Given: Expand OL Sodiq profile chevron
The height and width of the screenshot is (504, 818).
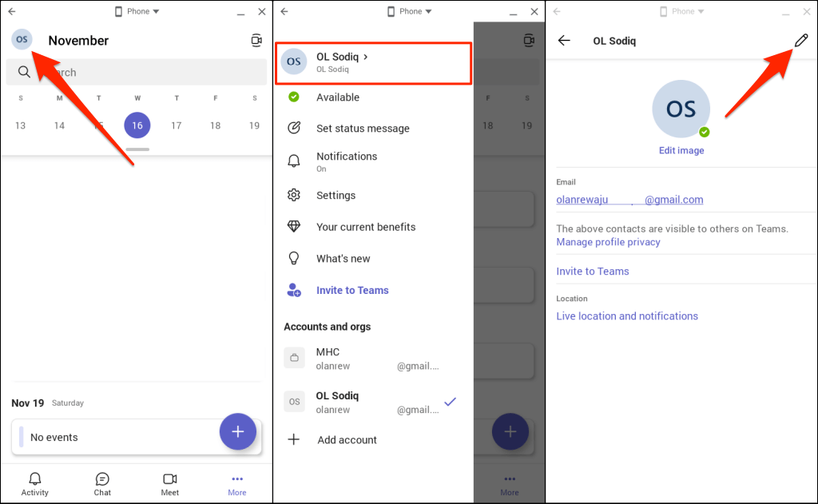Looking at the screenshot, I should click(x=365, y=56).
